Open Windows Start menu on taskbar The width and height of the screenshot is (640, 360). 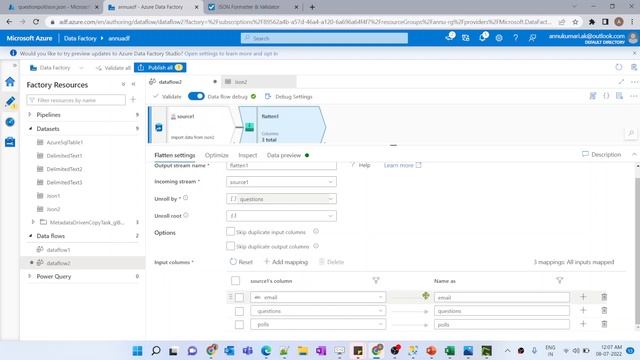click(138, 351)
